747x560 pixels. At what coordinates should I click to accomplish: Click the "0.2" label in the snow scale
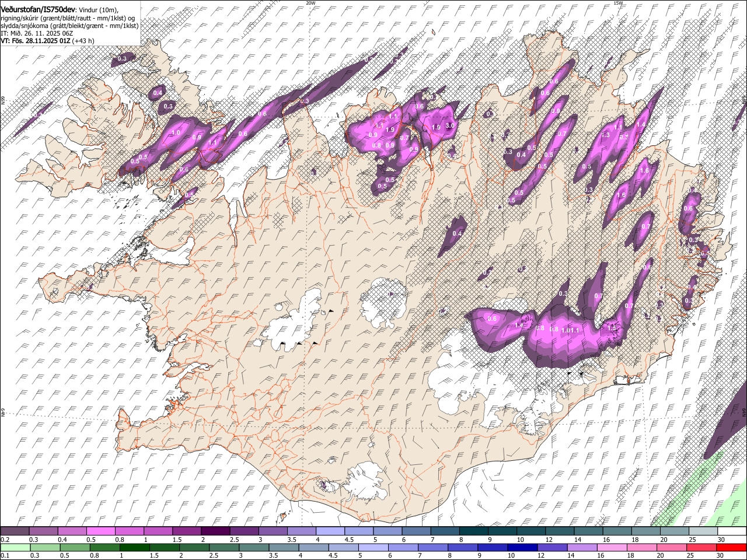[4, 540]
